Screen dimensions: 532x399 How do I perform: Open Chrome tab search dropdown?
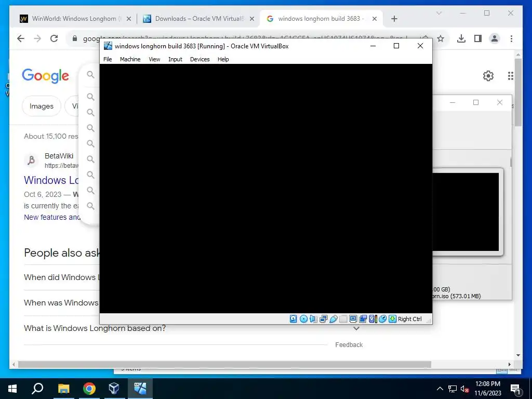[x=438, y=13]
